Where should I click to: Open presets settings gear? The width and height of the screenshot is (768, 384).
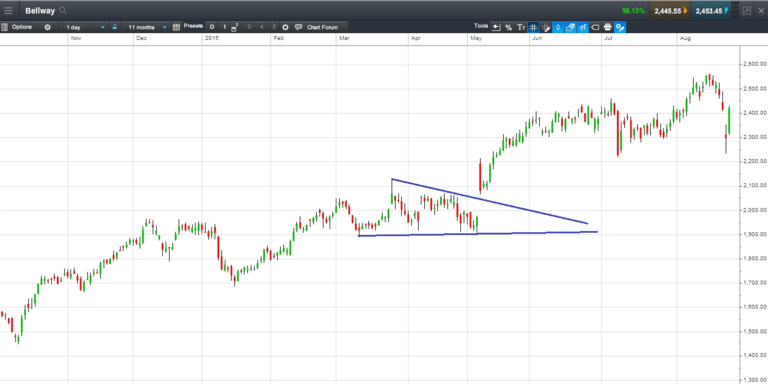tap(285, 27)
